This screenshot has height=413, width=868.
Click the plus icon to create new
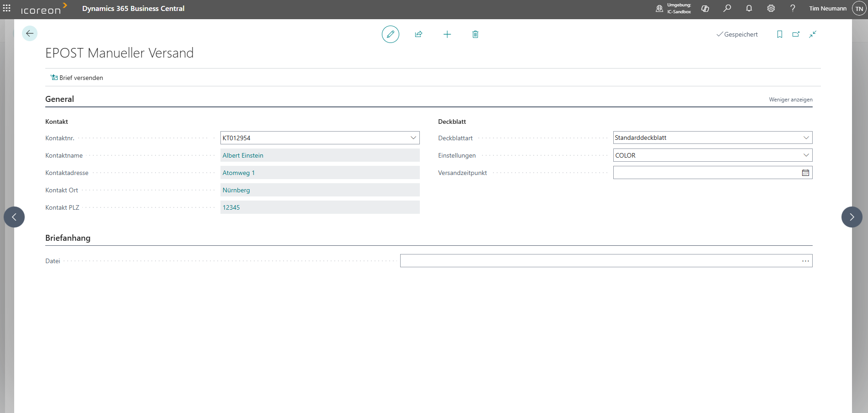pyautogui.click(x=447, y=34)
